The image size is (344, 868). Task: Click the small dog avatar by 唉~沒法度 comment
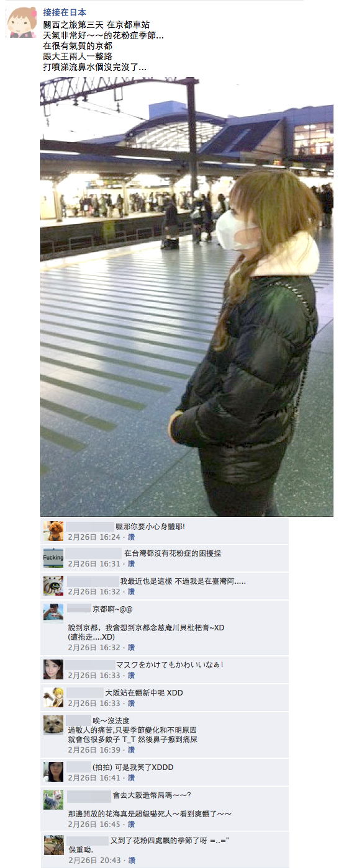(53, 725)
